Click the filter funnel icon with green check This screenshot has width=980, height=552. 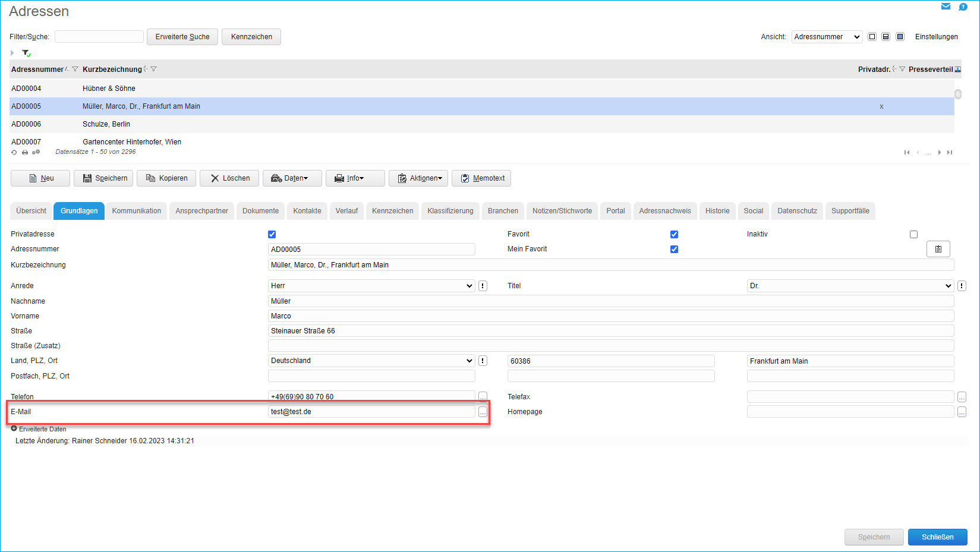pyautogui.click(x=26, y=53)
